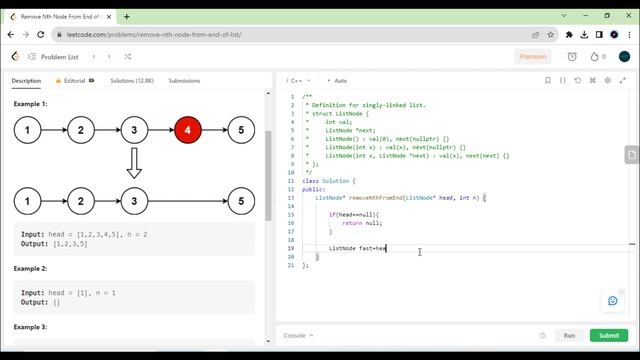Image resolution: width=640 pixels, height=360 pixels.
Task: Click the Run button
Action: click(x=569, y=336)
